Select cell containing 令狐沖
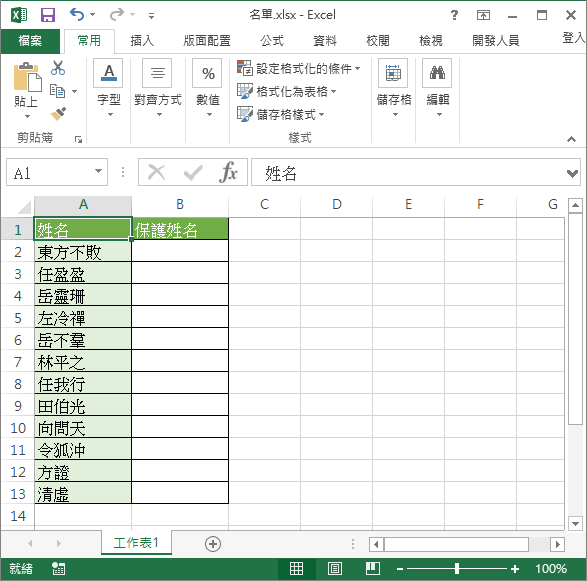587x581 pixels. tap(83, 450)
